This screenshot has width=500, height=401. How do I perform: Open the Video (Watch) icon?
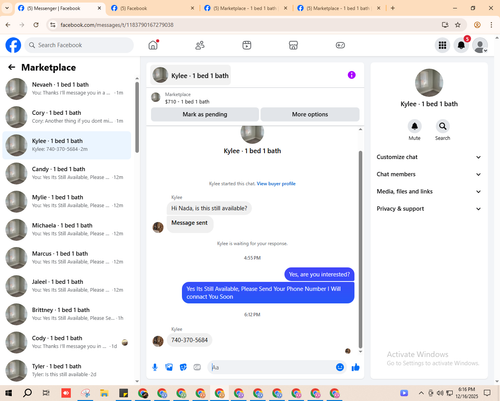247,45
